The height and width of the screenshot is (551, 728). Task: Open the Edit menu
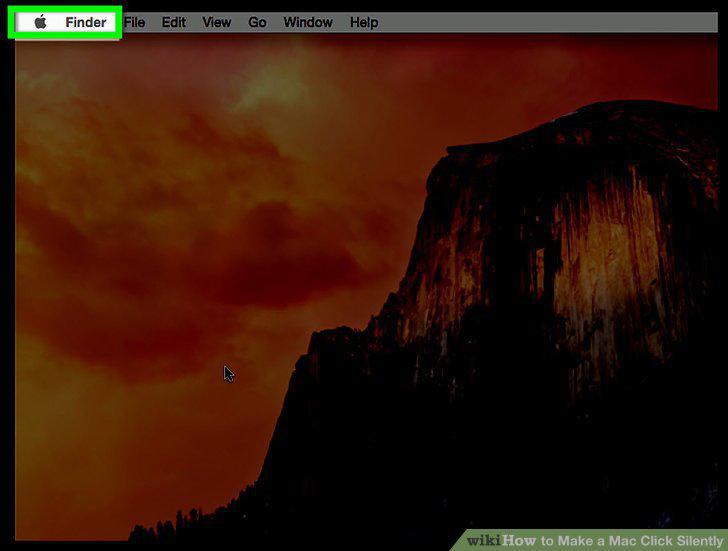(174, 22)
